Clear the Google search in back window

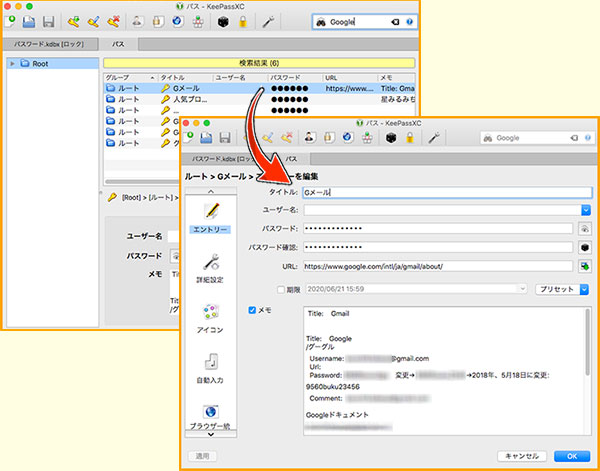coord(395,22)
